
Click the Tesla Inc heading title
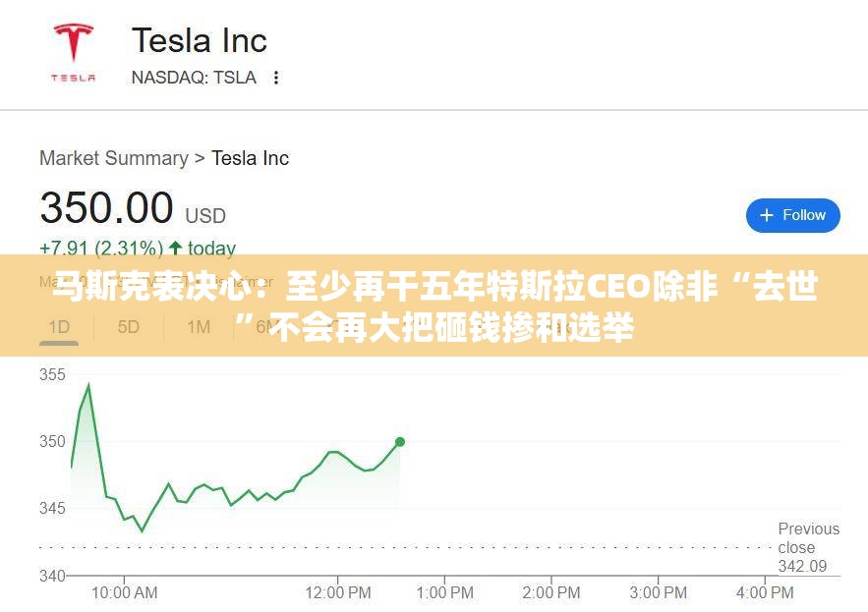click(x=200, y=41)
